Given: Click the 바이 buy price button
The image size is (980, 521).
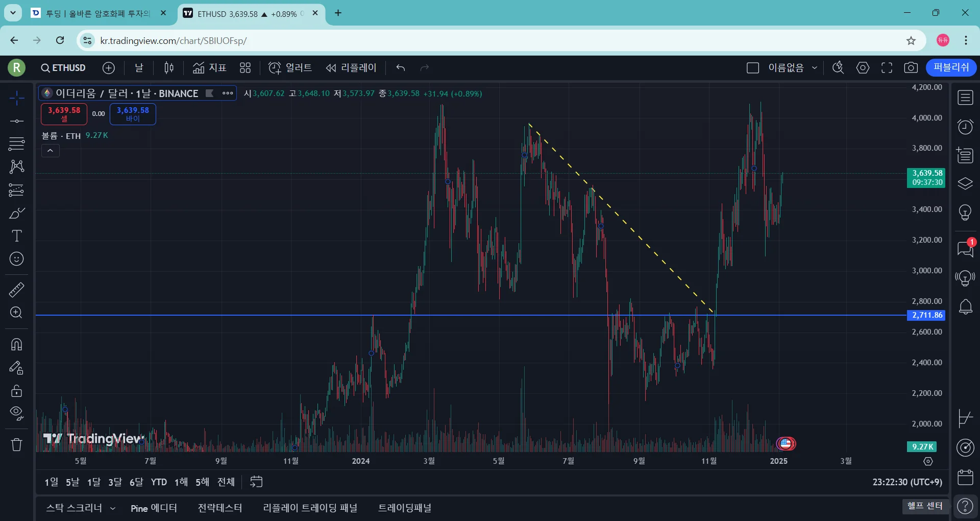Looking at the screenshot, I should pyautogui.click(x=133, y=114).
